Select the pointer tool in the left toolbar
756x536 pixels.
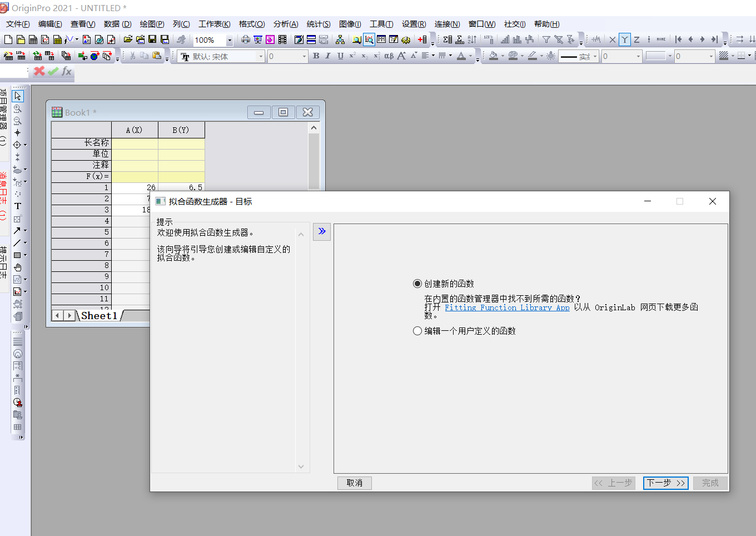coord(17,96)
